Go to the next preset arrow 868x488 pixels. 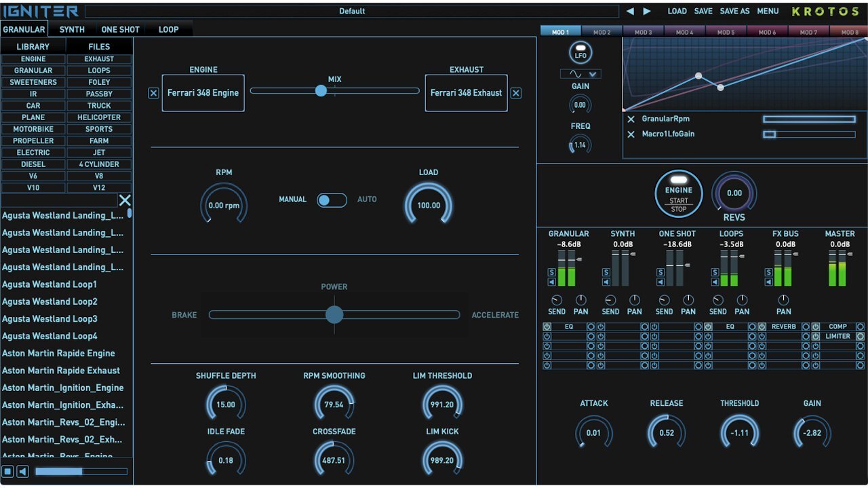click(647, 12)
